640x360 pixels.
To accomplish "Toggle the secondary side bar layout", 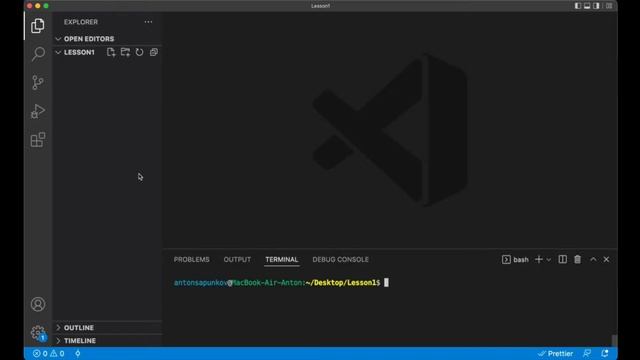I will point(596,6).
